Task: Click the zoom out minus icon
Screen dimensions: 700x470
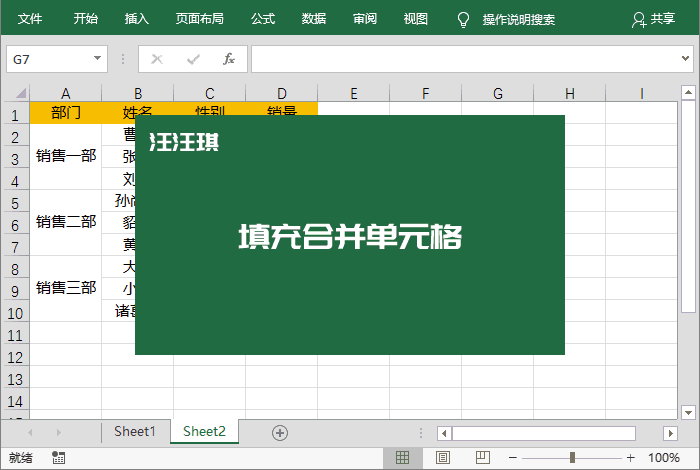Action: [x=513, y=457]
